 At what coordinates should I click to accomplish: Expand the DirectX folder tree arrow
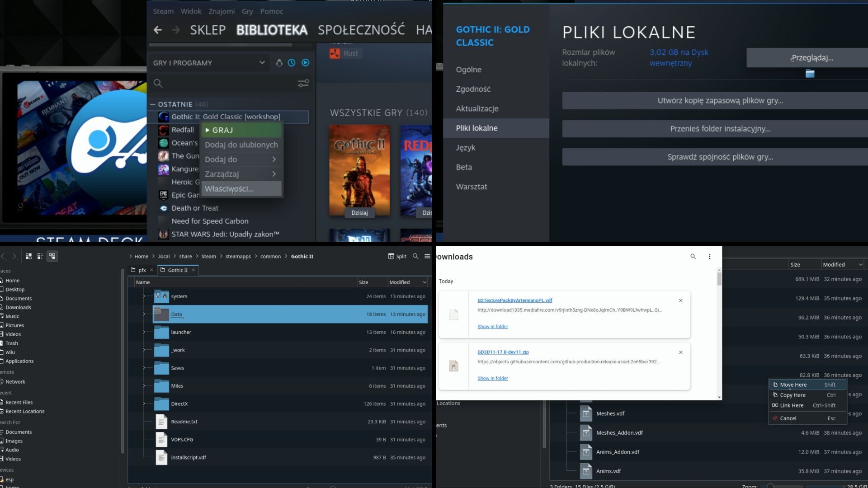(x=144, y=404)
